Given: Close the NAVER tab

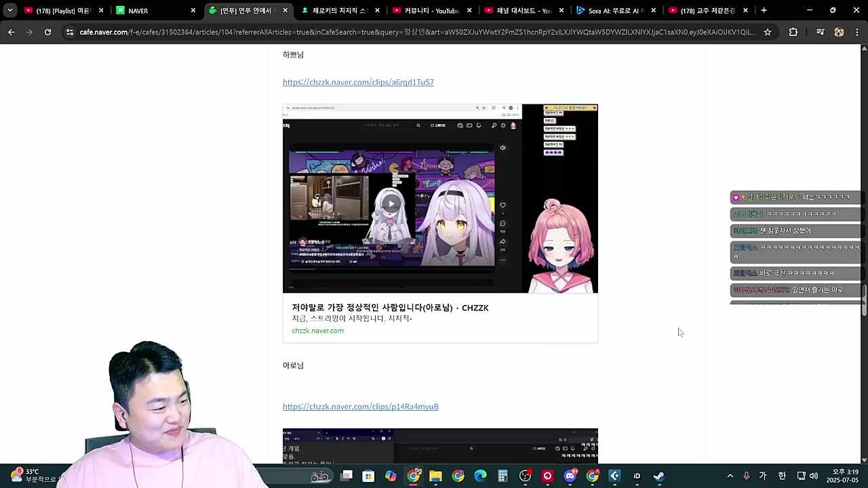Looking at the screenshot, I should click(193, 11).
